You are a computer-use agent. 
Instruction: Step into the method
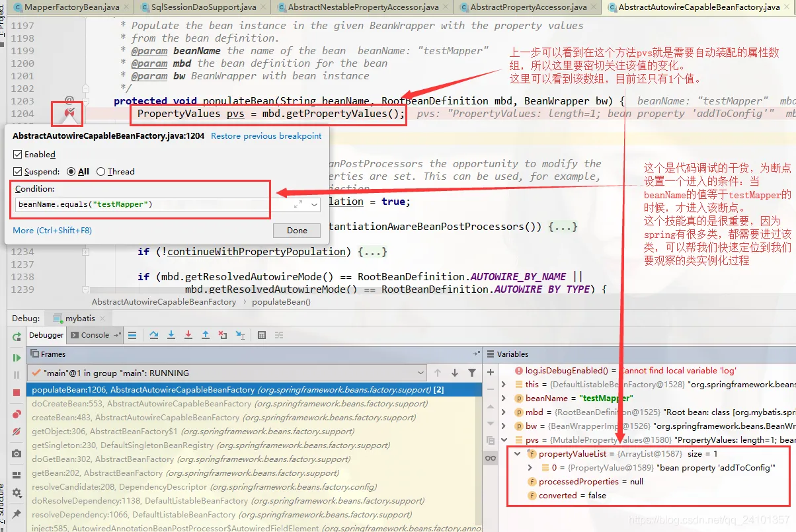(171, 335)
